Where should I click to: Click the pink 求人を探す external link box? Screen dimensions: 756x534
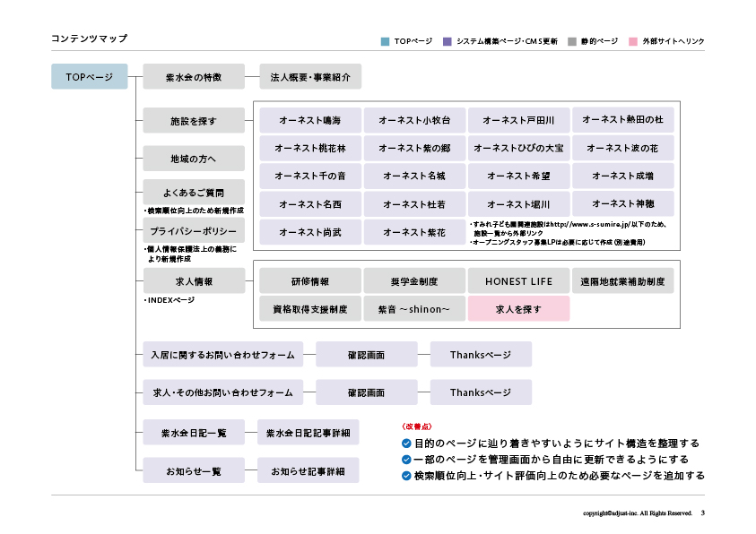pyautogui.click(x=518, y=308)
